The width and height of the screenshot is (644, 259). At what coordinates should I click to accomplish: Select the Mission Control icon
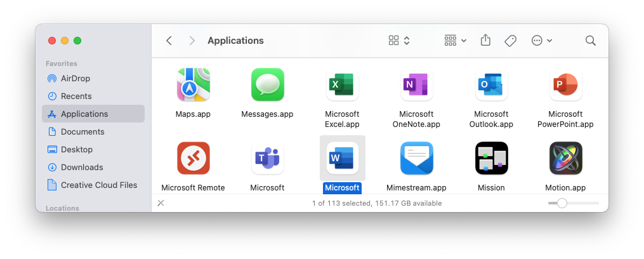click(x=491, y=159)
